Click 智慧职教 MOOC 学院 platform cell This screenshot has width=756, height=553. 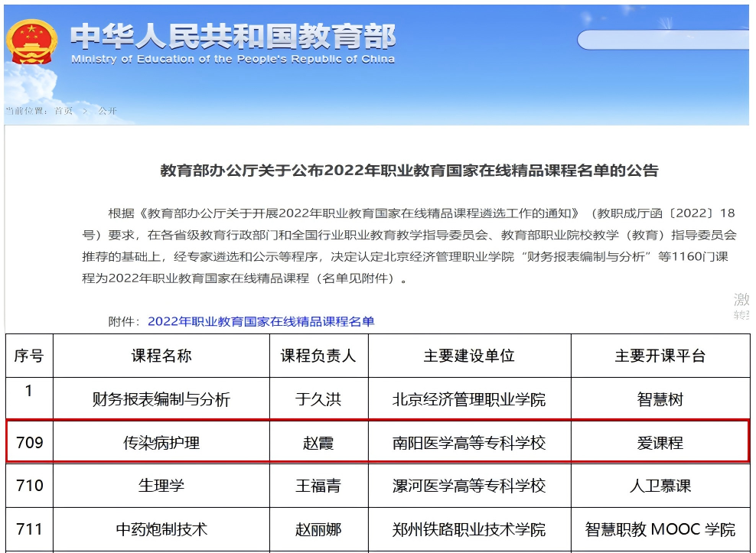(x=660, y=529)
